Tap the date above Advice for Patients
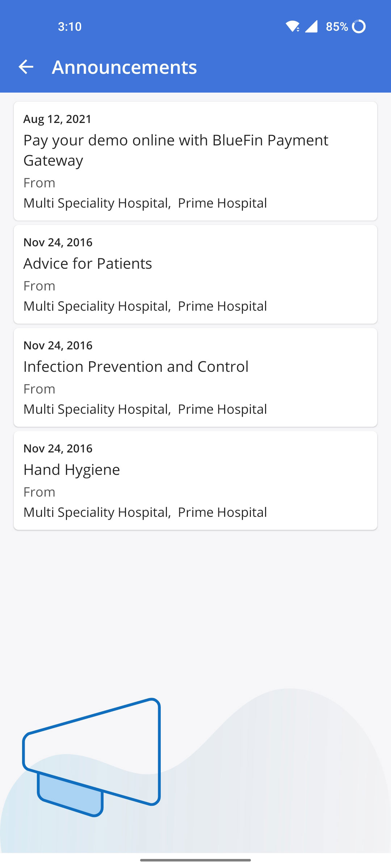The height and width of the screenshot is (868, 391). click(58, 242)
